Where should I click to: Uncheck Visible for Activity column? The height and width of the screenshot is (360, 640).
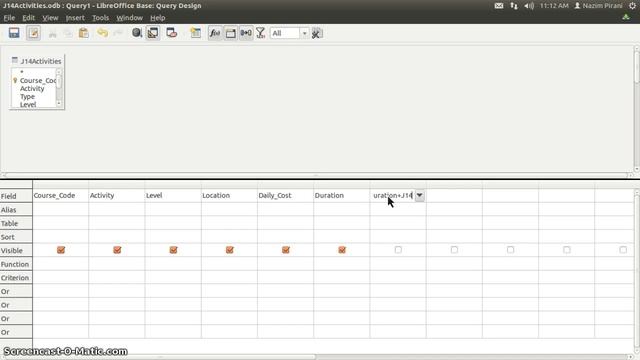click(117, 250)
